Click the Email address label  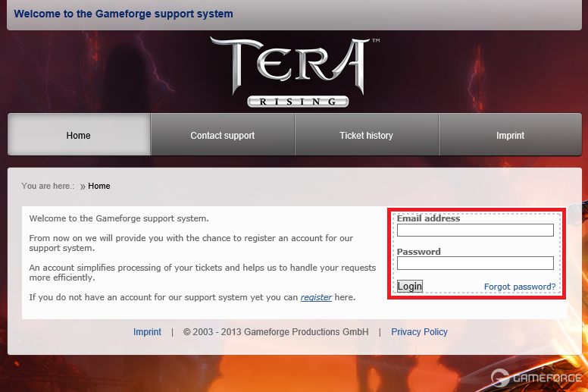pos(428,218)
